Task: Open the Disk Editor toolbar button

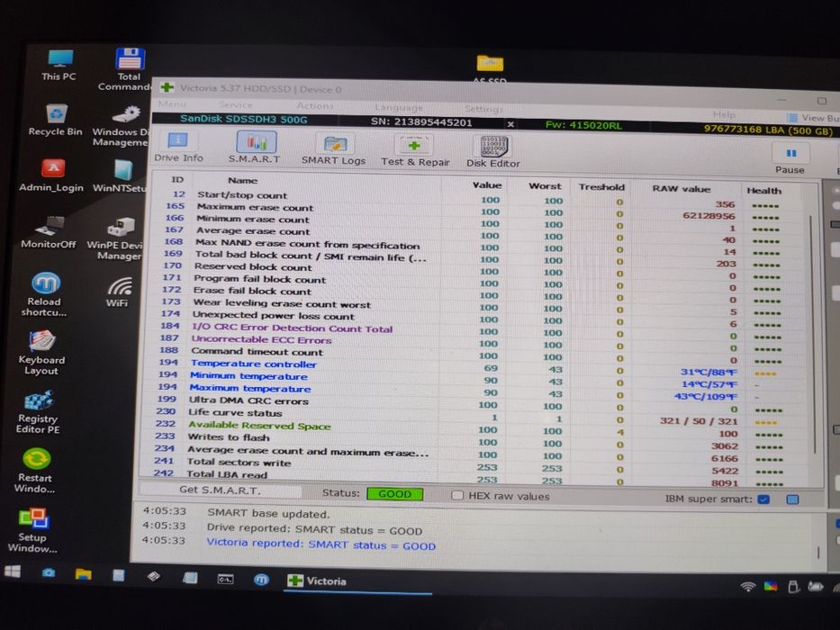Action: [492, 151]
